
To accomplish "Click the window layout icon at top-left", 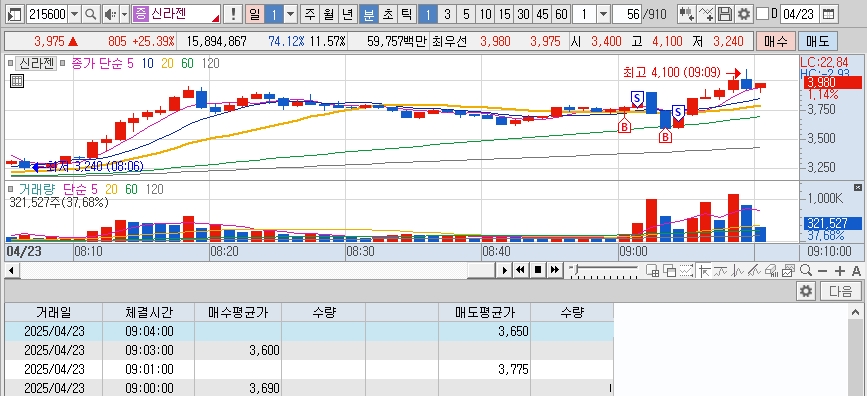I will [16, 14].
